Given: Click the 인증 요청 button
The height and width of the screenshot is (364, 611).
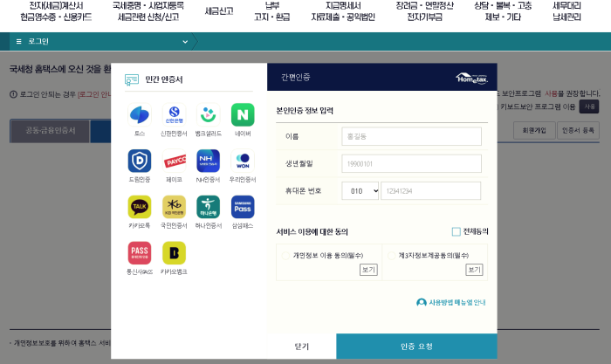Looking at the screenshot, I should point(416,346).
